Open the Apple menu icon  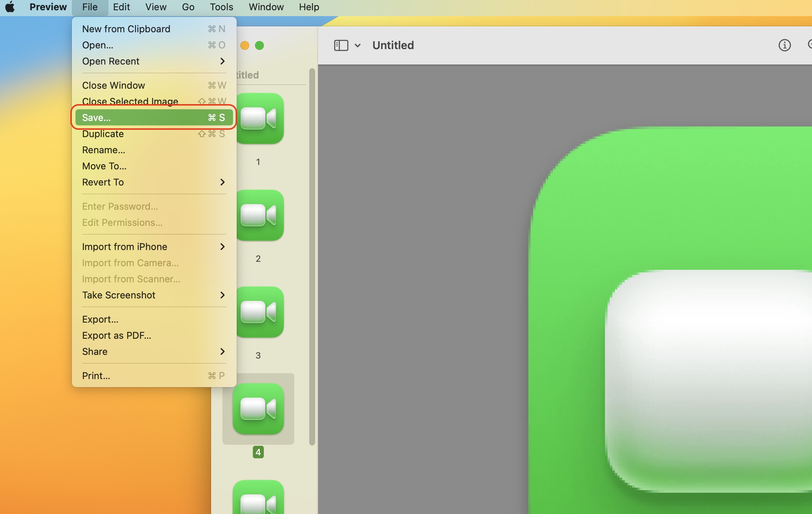[x=10, y=7]
